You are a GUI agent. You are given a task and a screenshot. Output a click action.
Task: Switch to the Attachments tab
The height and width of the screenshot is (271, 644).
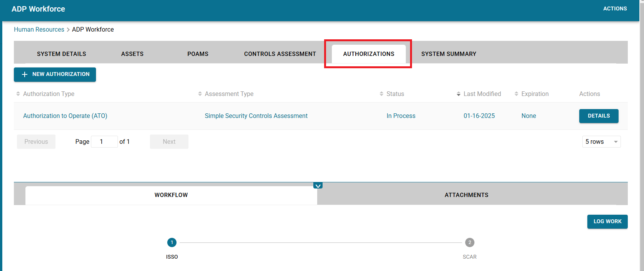466,195
